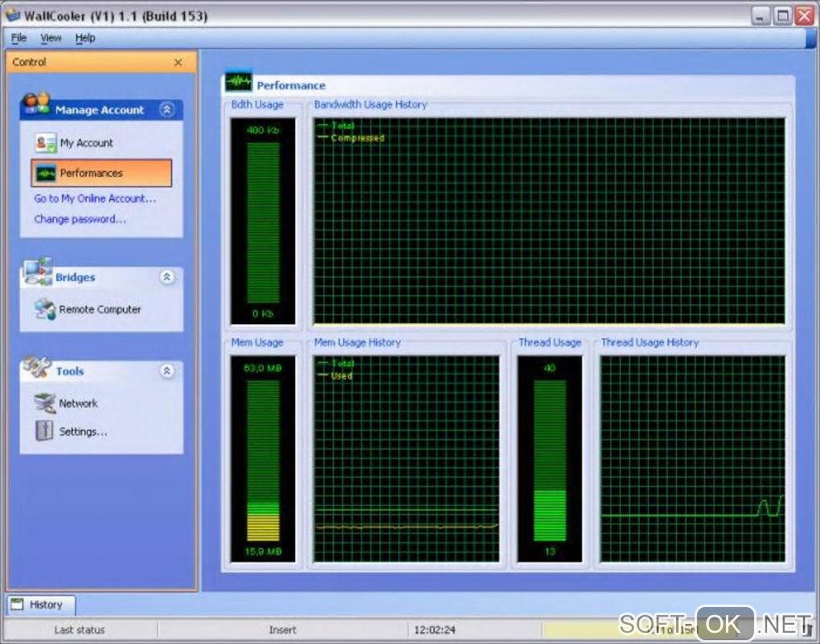The height and width of the screenshot is (644, 820).
Task: Click the Bridges computers icon
Action: pyautogui.click(x=38, y=272)
